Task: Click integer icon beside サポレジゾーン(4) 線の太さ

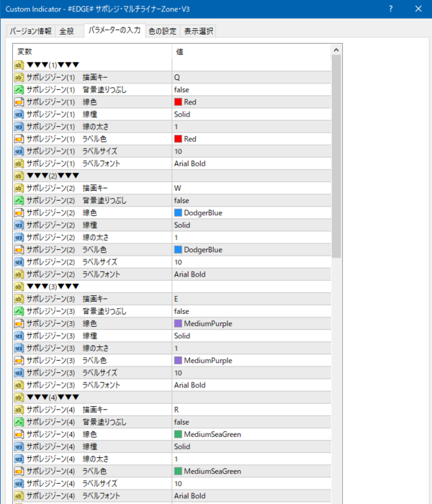Action: (19, 459)
